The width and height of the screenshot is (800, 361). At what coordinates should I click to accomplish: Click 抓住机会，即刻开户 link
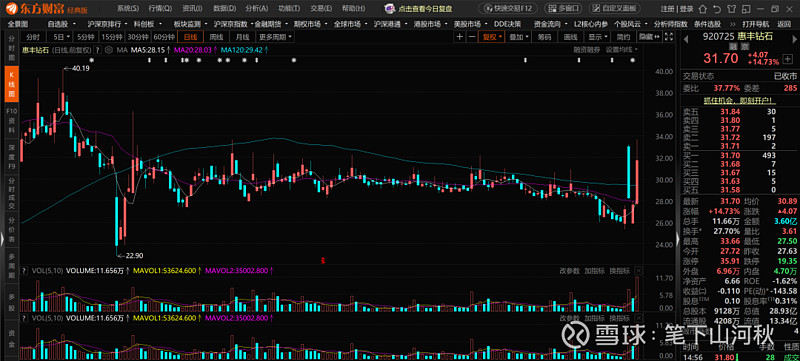740,100
